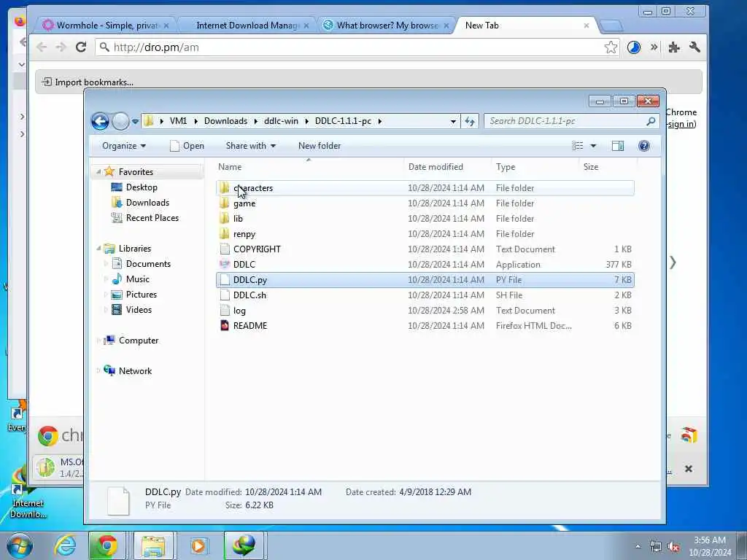Click the Explorer forward arrow button
This screenshot has width=747, height=560.
click(120, 122)
